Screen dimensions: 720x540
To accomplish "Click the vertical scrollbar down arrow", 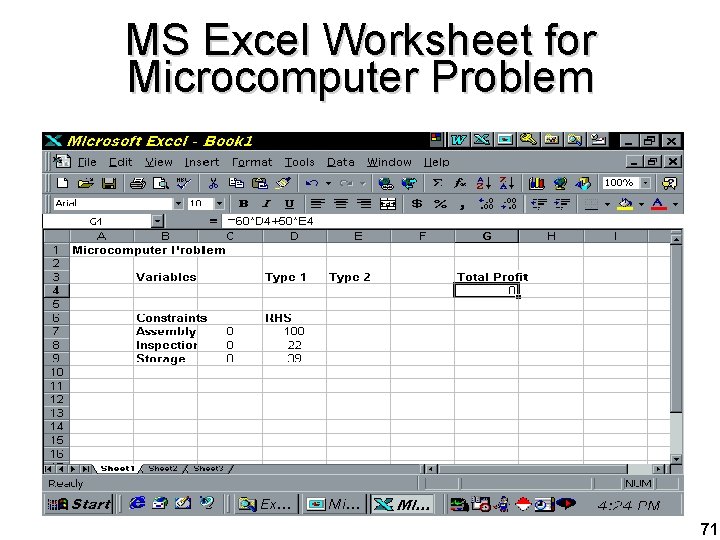I will click(676, 458).
